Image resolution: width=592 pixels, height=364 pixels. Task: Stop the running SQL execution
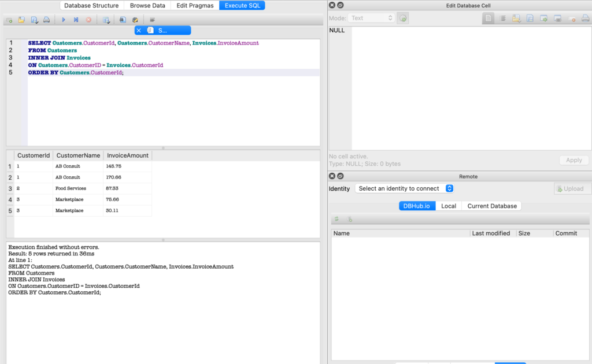tap(88, 20)
